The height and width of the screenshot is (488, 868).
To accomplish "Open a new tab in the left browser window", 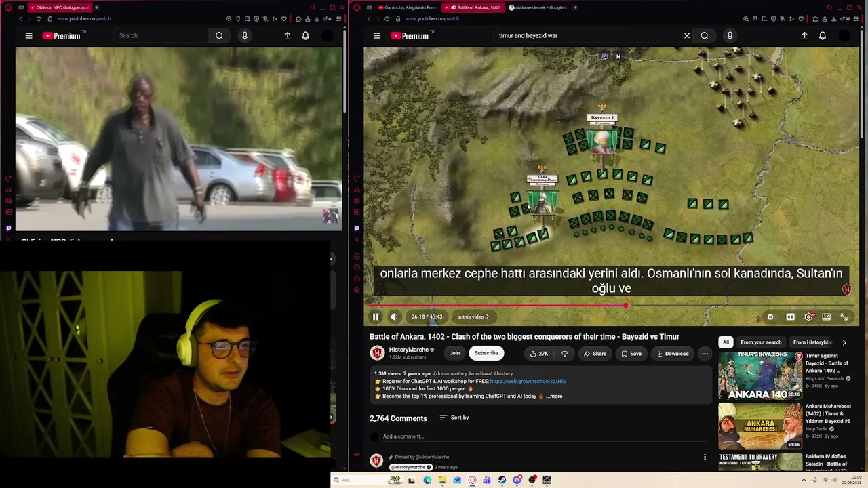I will 96,7.
